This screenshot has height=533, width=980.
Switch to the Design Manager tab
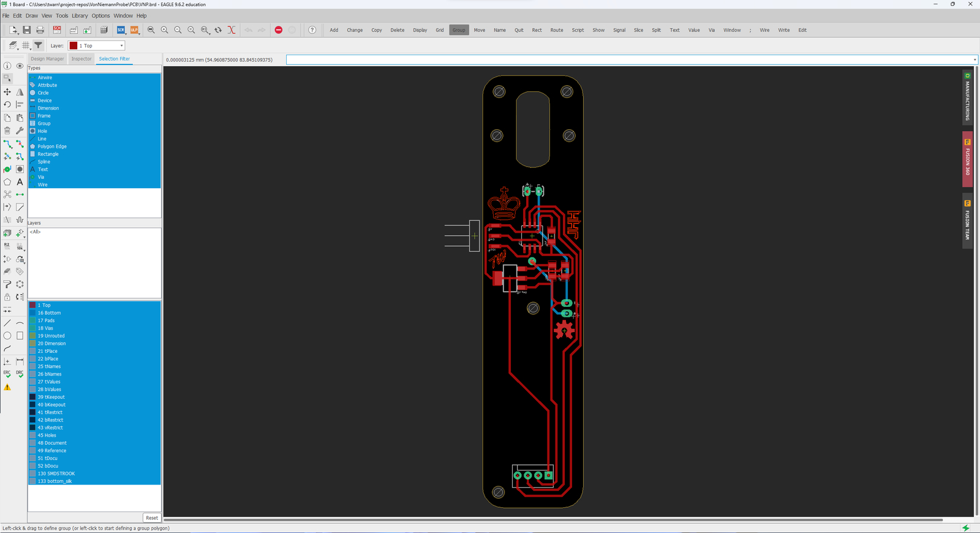47,59
